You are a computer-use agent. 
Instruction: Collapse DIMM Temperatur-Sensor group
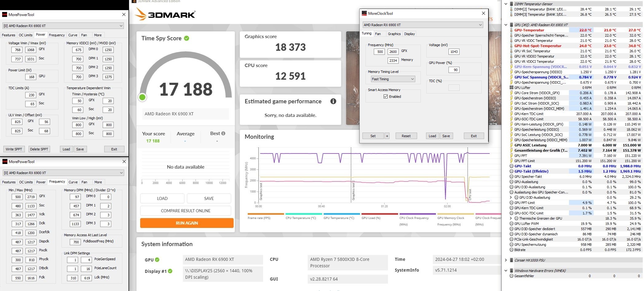506,4
